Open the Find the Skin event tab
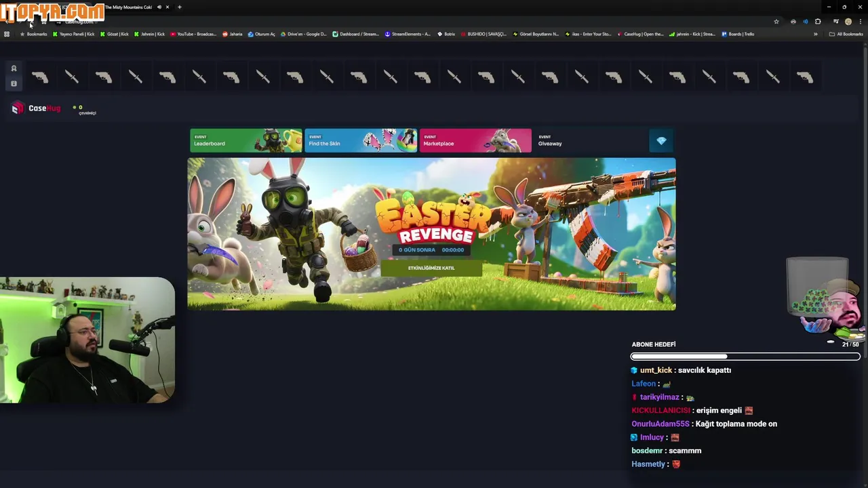The height and width of the screenshot is (488, 868). (361, 140)
